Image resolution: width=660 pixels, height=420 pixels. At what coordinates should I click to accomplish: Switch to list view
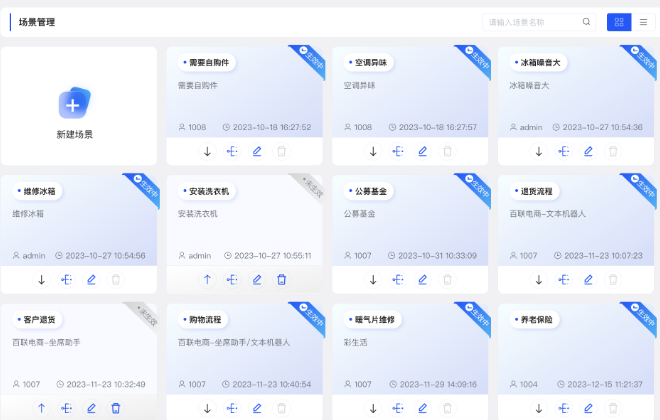(643, 21)
